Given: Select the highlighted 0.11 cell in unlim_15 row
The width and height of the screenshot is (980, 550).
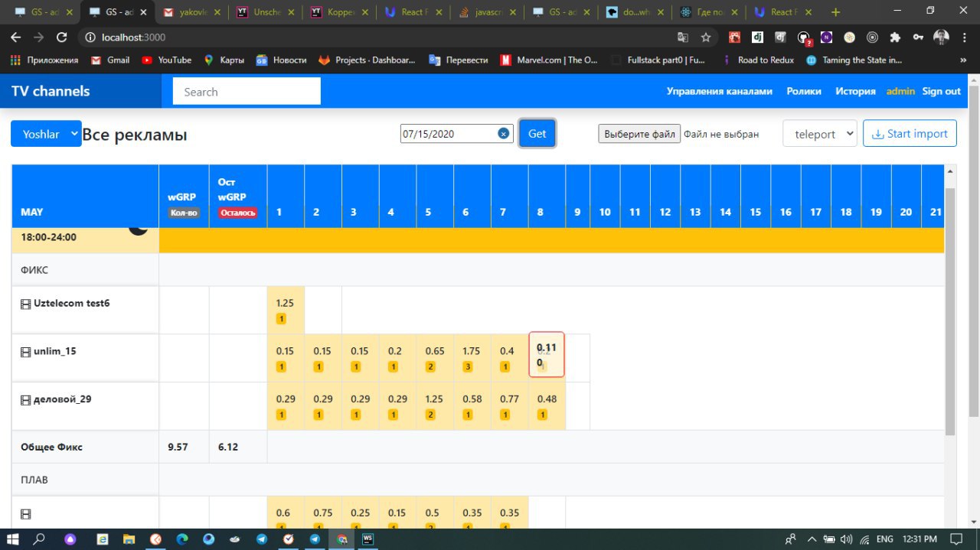Looking at the screenshot, I should click(x=547, y=355).
